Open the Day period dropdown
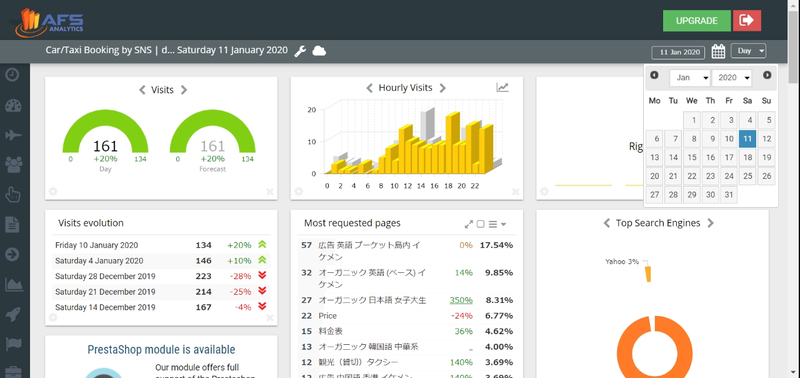The height and width of the screenshot is (378, 800). click(x=748, y=51)
